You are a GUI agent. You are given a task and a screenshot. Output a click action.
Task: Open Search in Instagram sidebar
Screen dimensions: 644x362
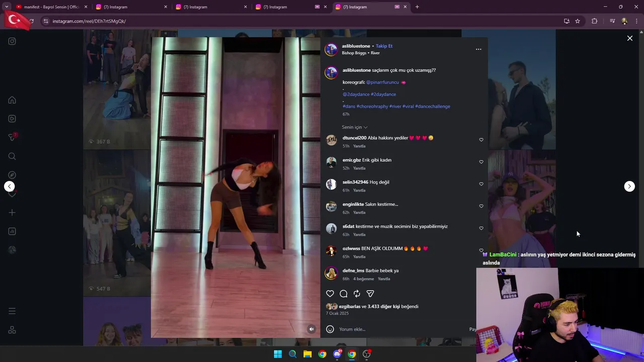(12, 156)
